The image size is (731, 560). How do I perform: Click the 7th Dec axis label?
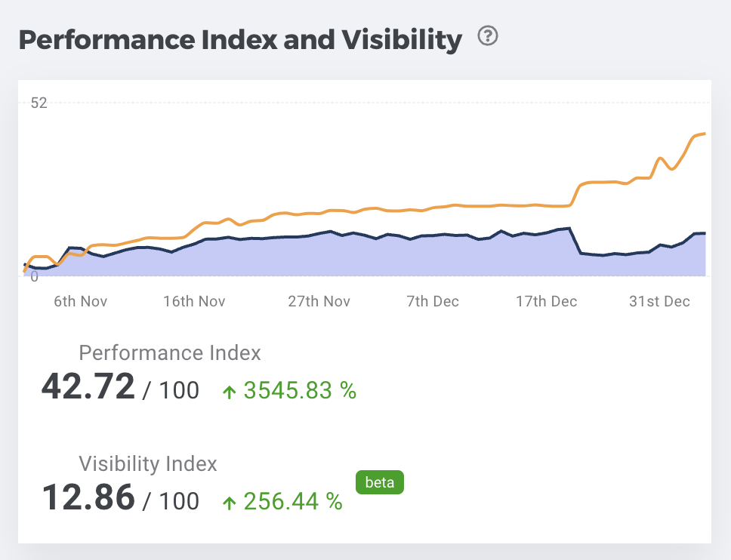pyautogui.click(x=433, y=301)
